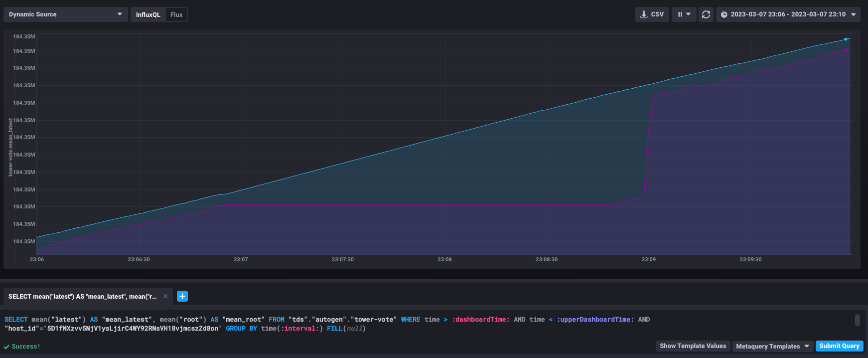Viewport: 868px width, 358px height.
Task: Click the download icon on the CSV button
Action: click(644, 14)
